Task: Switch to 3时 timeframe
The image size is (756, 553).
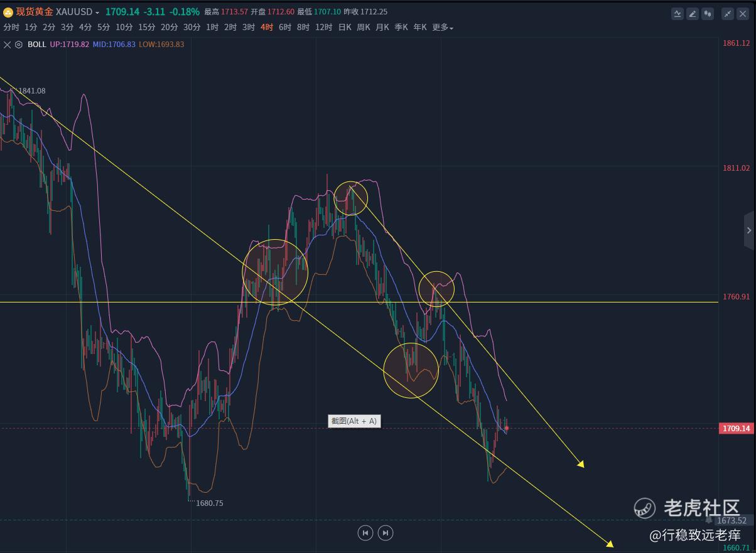Action: (249, 28)
